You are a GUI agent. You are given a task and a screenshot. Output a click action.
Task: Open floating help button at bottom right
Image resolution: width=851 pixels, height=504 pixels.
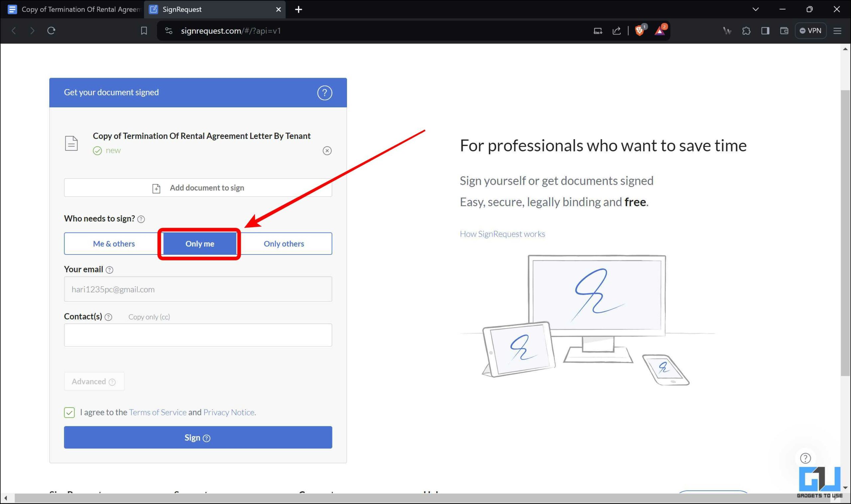point(805,458)
